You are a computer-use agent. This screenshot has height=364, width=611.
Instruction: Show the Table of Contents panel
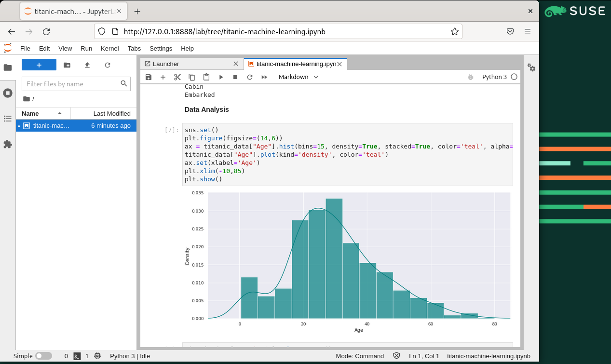[x=8, y=119]
